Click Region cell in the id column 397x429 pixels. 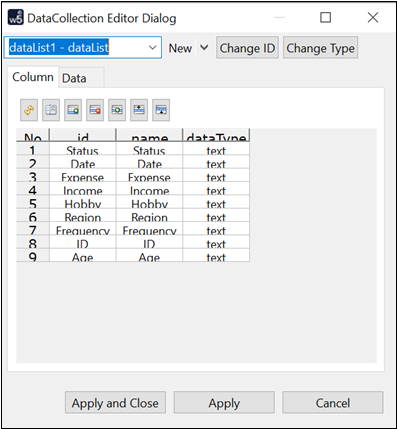tap(83, 216)
